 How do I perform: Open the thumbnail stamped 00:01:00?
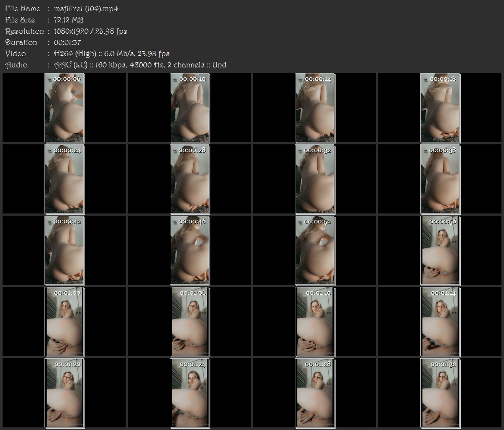(x=65, y=322)
